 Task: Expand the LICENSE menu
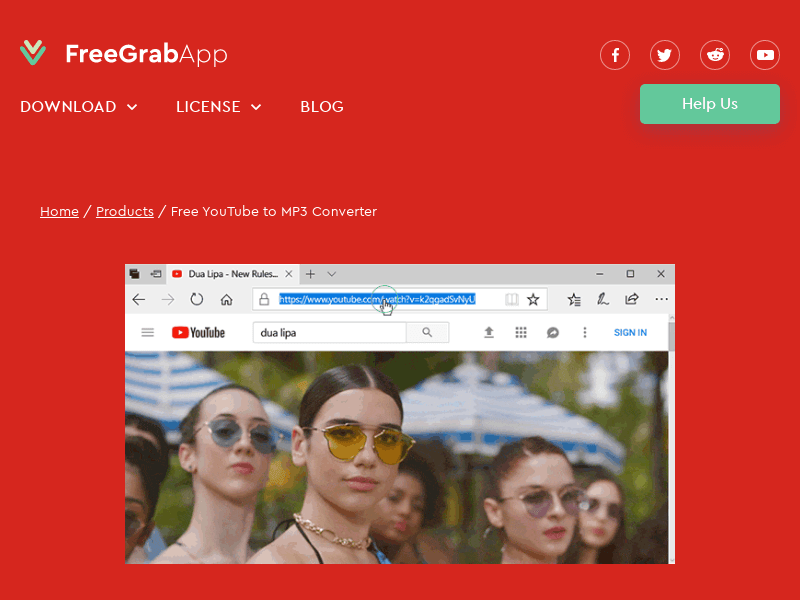tap(218, 107)
